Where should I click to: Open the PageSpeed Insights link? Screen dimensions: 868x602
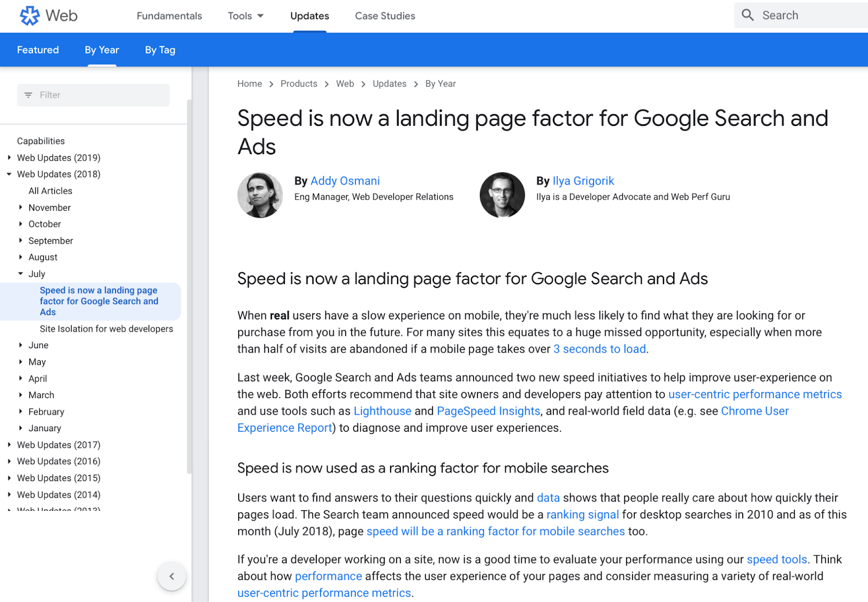(x=489, y=411)
